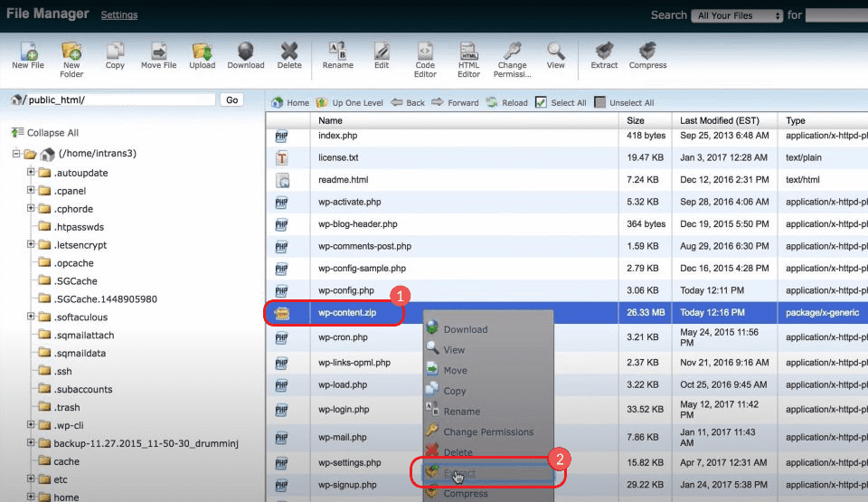
Task: Choose Extract from the context menu
Action: pos(459,473)
